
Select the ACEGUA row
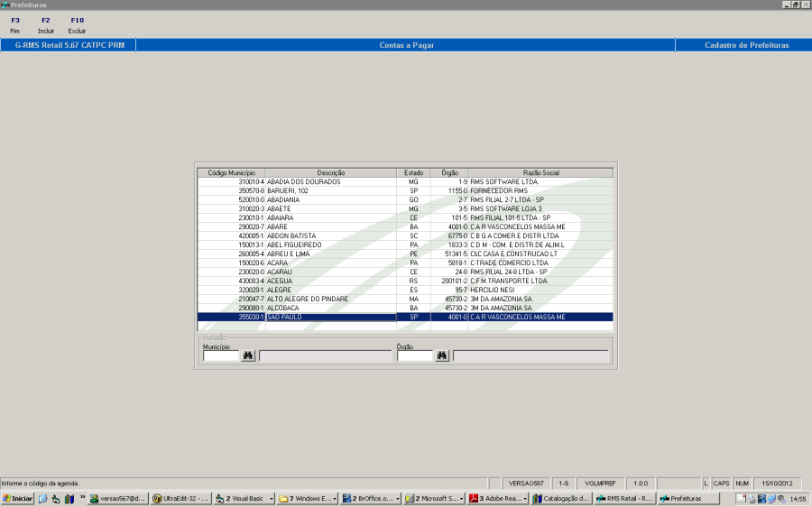point(405,281)
